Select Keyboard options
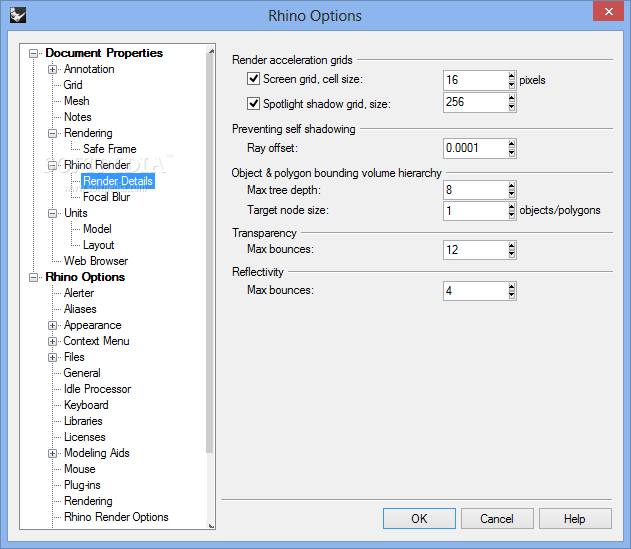 (86, 405)
